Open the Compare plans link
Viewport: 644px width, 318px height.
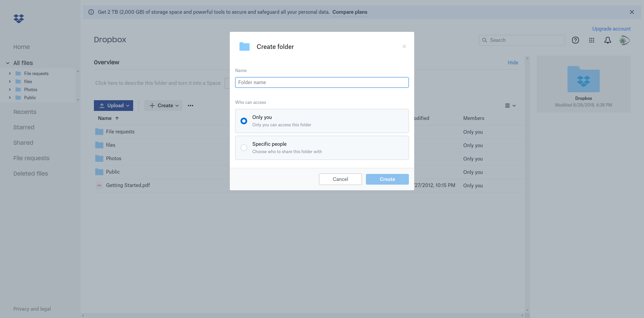click(350, 12)
